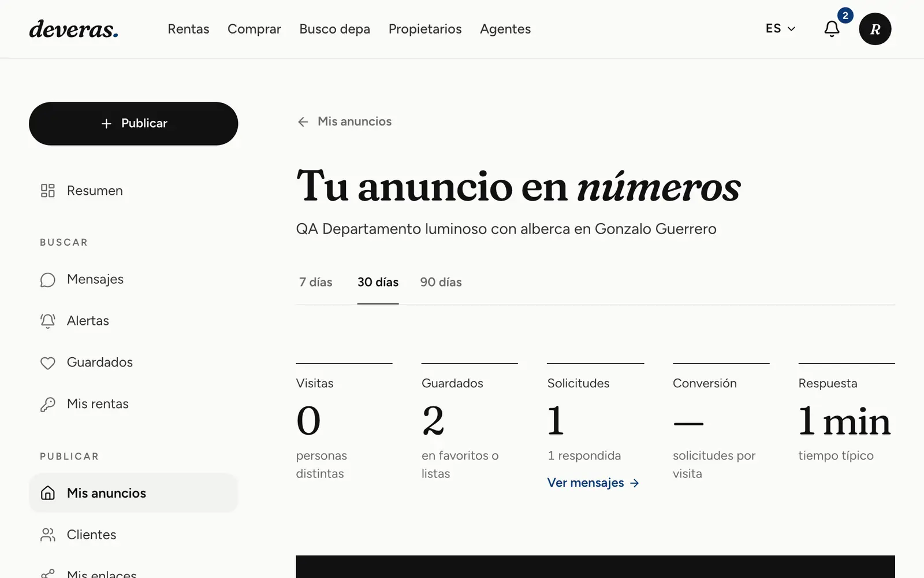The width and height of the screenshot is (924, 578).
Task: Click the Mis anuncios house icon
Action: [x=48, y=493]
